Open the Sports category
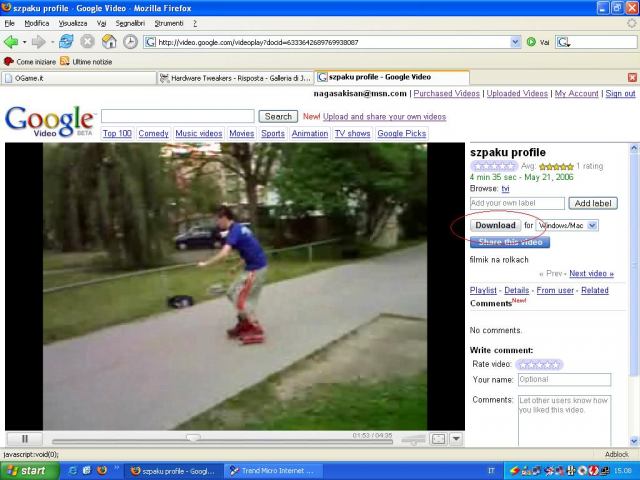Image resolution: width=640 pixels, height=480 pixels. coord(273,133)
